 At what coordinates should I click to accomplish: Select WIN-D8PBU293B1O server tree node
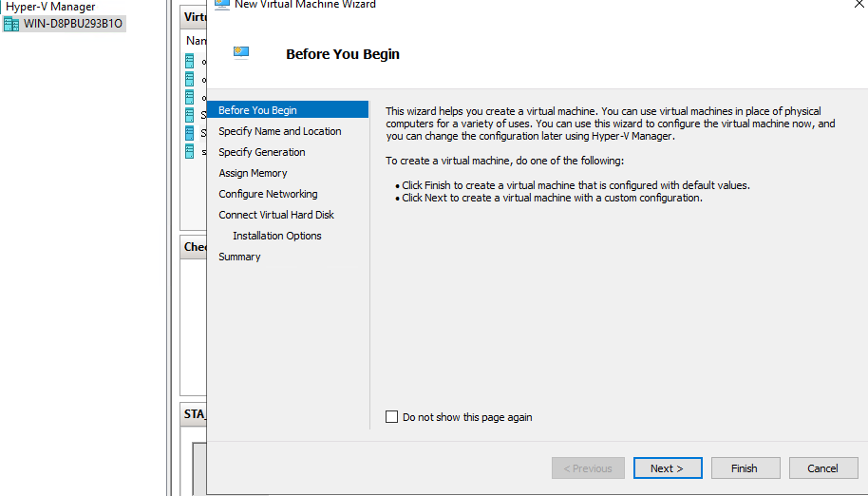pyautogui.click(x=72, y=24)
